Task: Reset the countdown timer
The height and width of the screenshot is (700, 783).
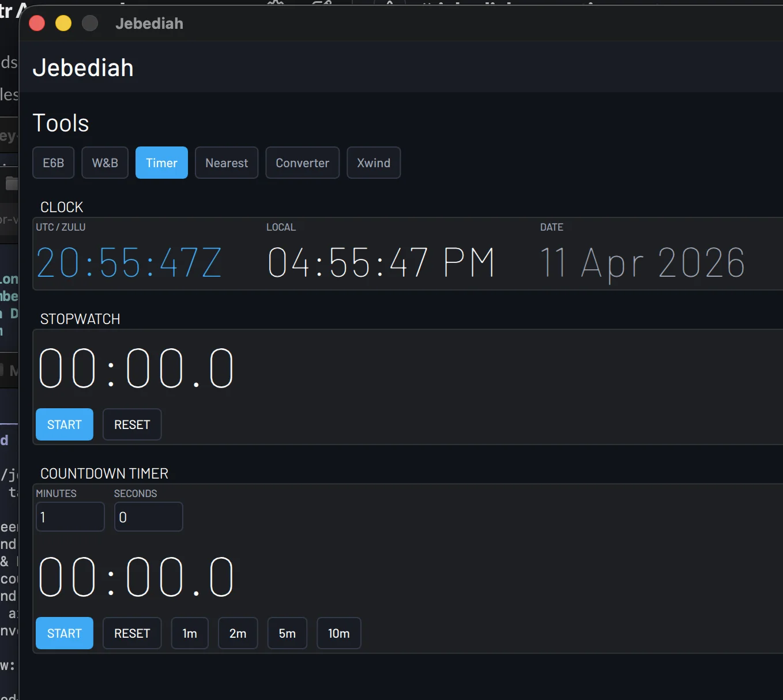Action: tap(131, 633)
